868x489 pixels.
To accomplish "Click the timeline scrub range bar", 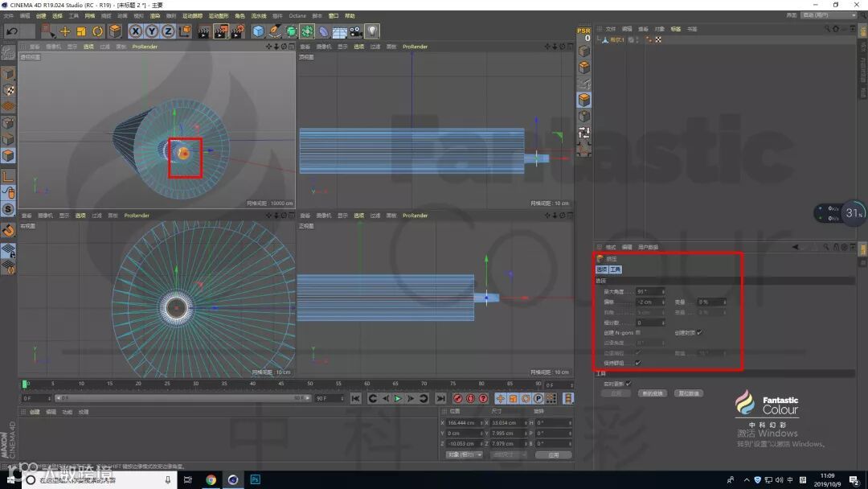I will click(183, 398).
